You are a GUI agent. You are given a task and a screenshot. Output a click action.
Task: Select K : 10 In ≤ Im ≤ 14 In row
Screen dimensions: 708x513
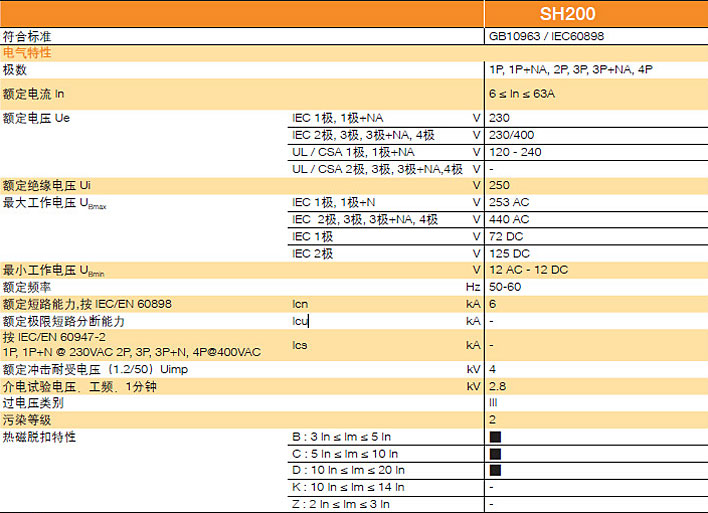348,487
